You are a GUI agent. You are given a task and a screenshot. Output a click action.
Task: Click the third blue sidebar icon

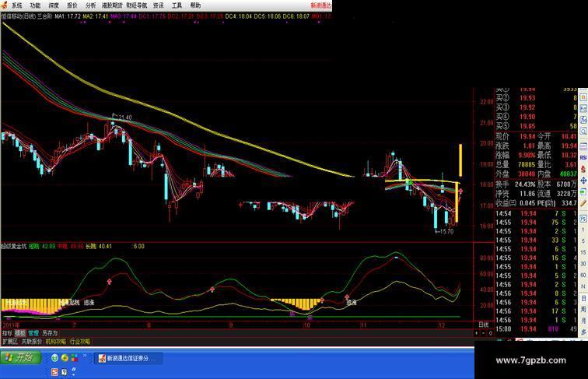583,120
